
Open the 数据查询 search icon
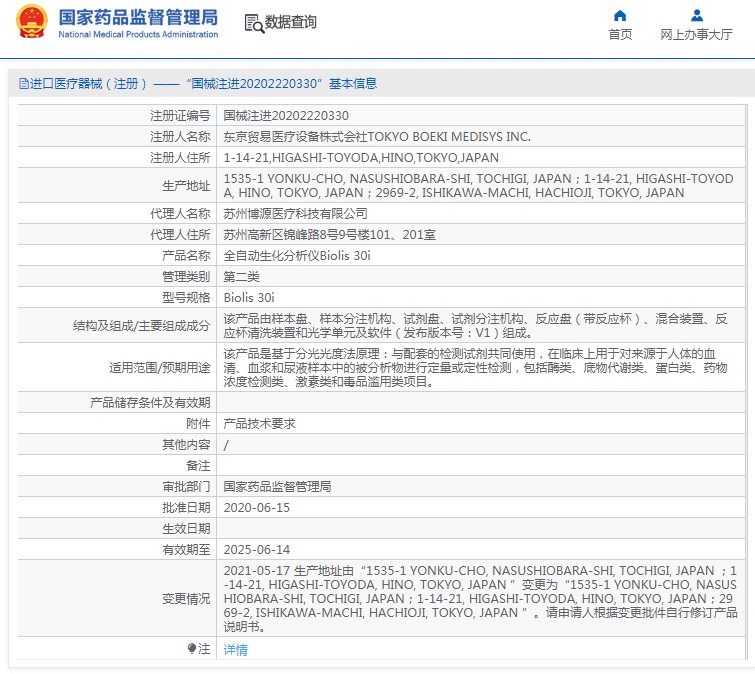254,23
